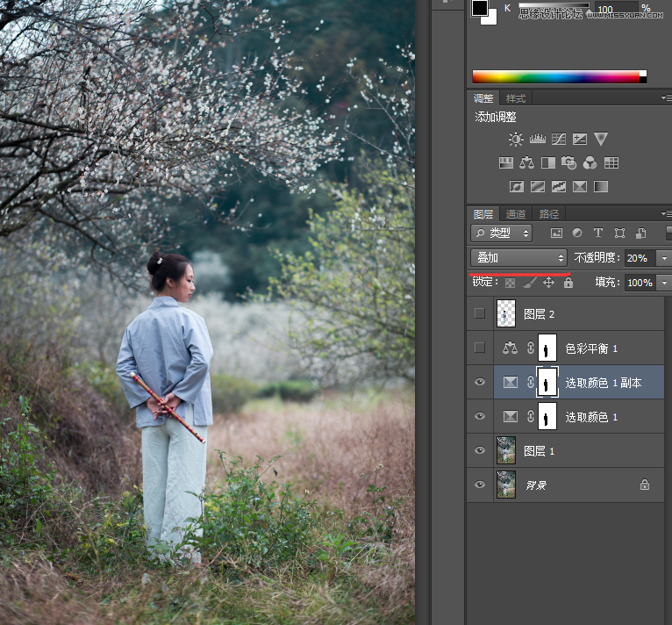Open the 类型 layer filter dropdown
672x625 pixels.
[502, 233]
